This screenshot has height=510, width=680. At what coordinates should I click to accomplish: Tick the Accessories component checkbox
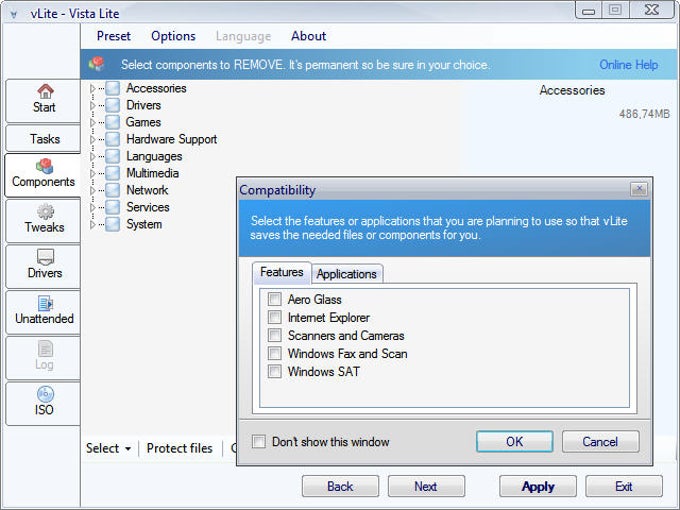click(112, 88)
